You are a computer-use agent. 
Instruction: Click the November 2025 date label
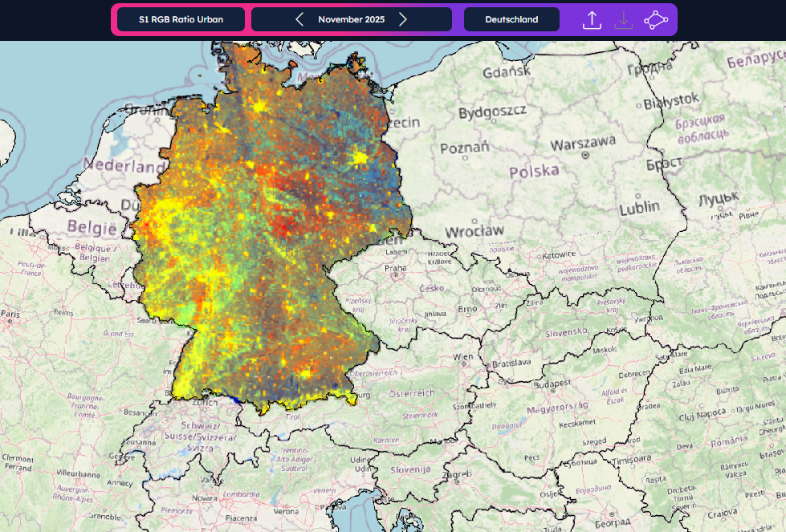351,19
